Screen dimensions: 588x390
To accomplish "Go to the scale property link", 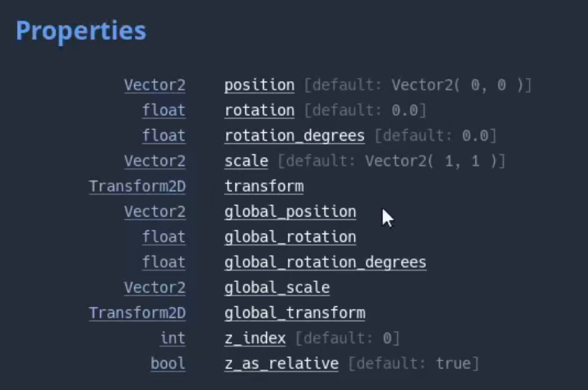I will (x=246, y=161).
